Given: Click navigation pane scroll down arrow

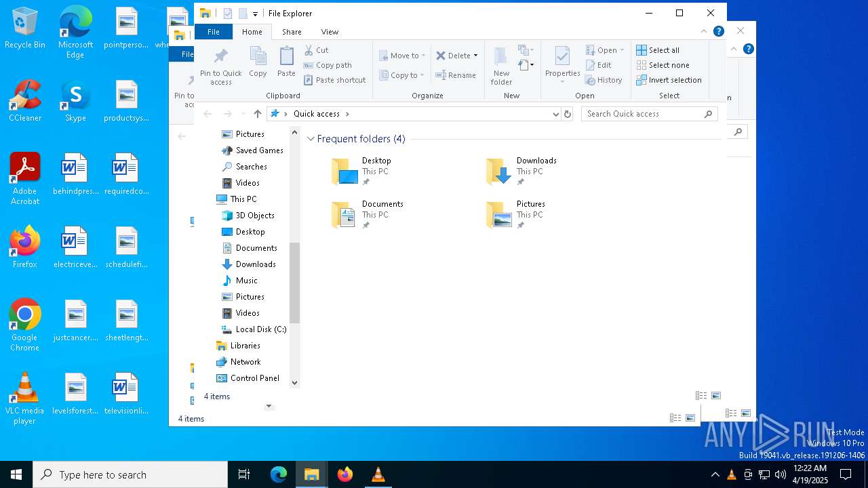Looking at the screenshot, I should (294, 382).
